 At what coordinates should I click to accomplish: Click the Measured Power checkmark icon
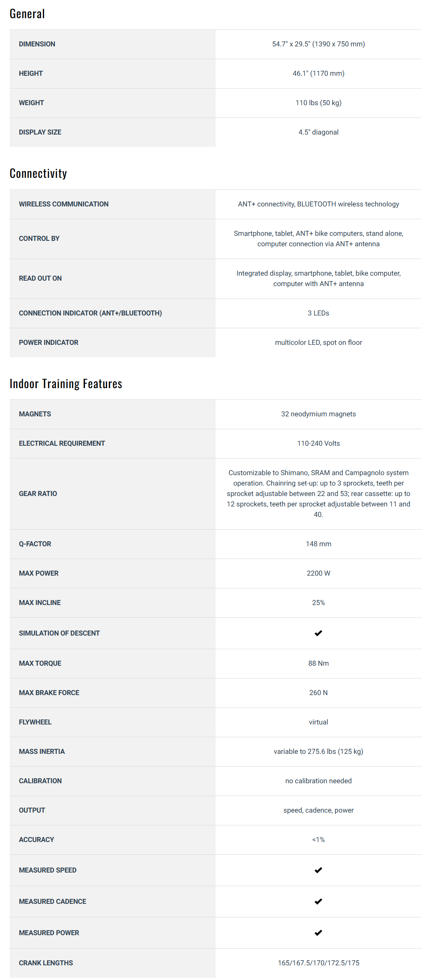tap(318, 933)
